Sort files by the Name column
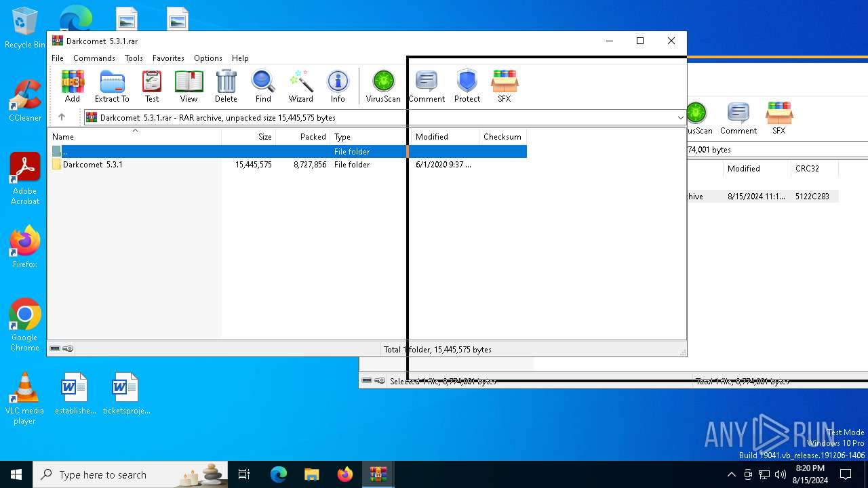The height and width of the screenshot is (488, 868). click(x=134, y=136)
